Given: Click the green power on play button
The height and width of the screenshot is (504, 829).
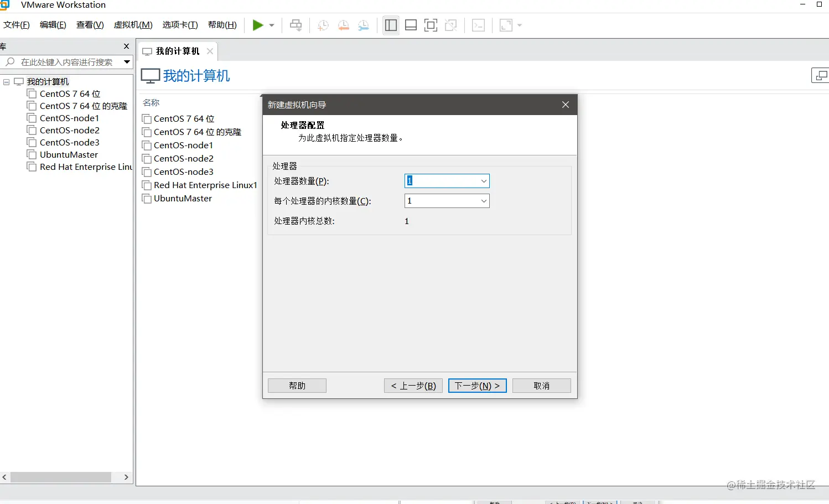Looking at the screenshot, I should click(258, 25).
